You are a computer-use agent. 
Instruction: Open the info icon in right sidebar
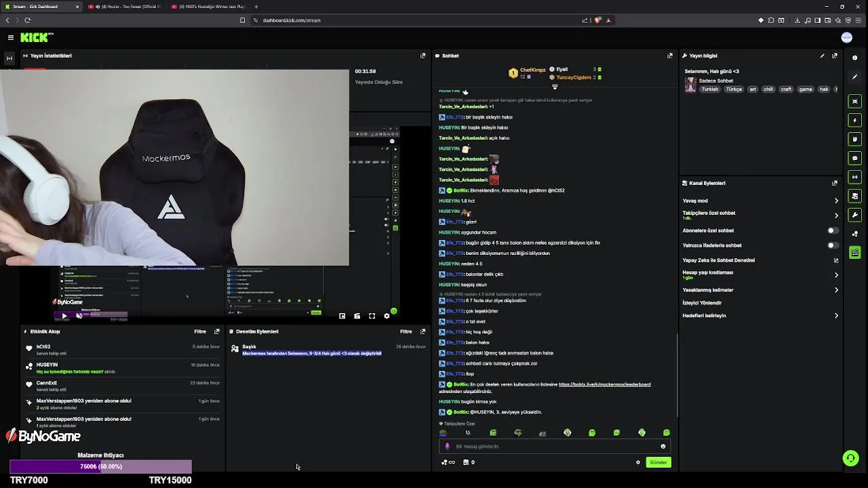tap(854, 58)
